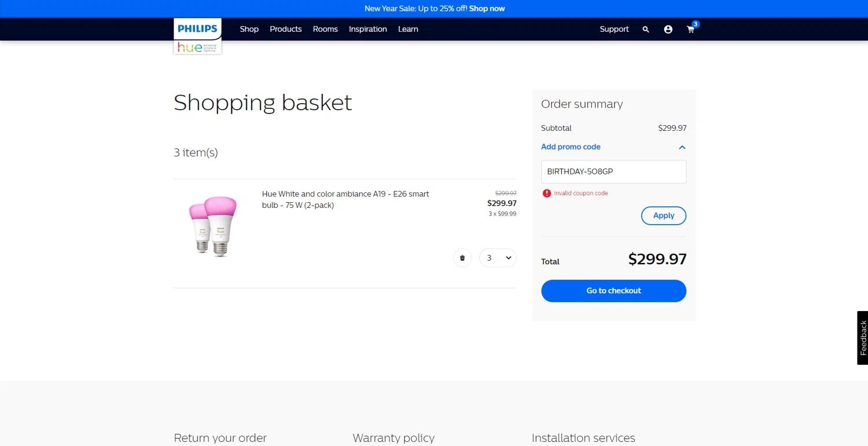Click the Return your order heading

(220, 438)
